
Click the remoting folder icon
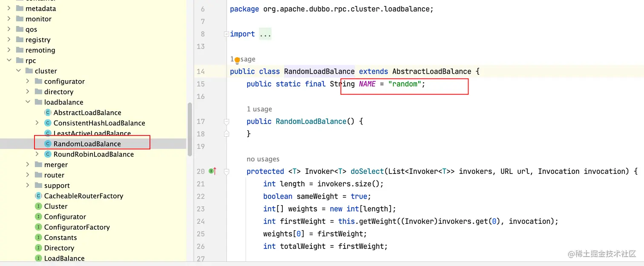[x=19, y=50]
